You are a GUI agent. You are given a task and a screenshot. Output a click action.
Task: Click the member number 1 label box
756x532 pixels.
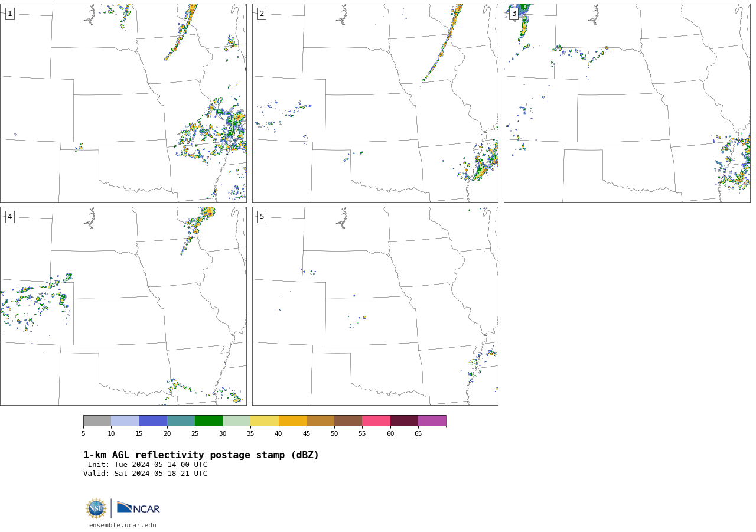[x=9, y=14]
